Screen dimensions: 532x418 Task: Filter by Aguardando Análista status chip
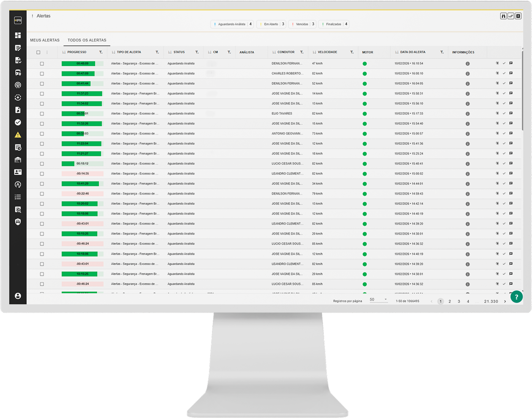pyautogui.click(x=232, y=24)
